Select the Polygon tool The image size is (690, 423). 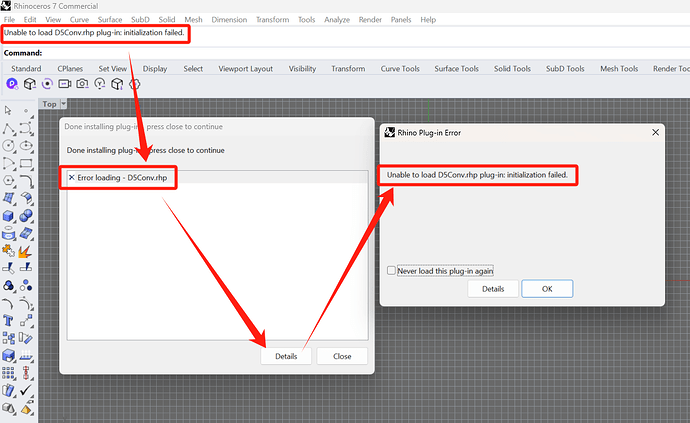click(x=8, y=181)
